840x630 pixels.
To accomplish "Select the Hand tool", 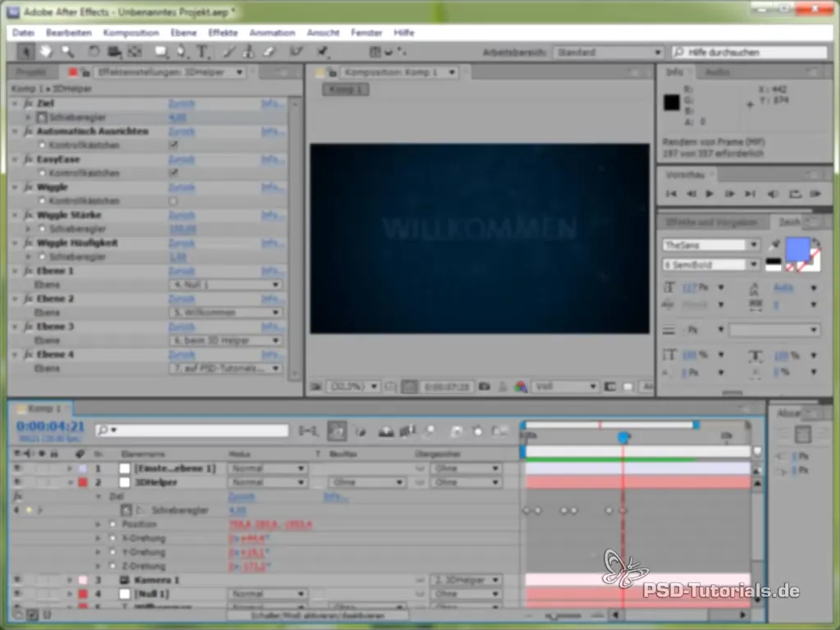I will pyautogui.click(x=46, y=52).
